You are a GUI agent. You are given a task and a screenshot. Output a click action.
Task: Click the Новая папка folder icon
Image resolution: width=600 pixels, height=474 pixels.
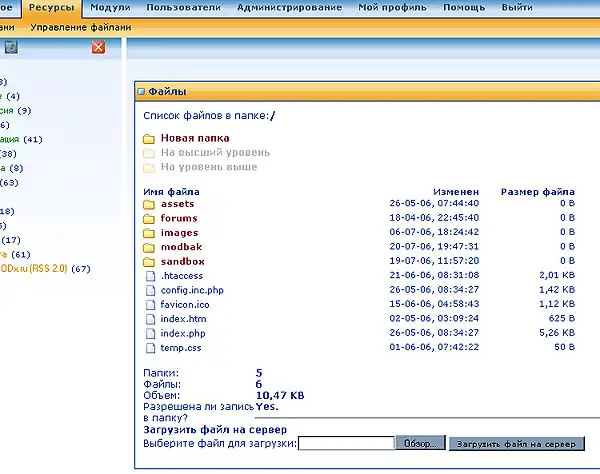tap(149, 139)
